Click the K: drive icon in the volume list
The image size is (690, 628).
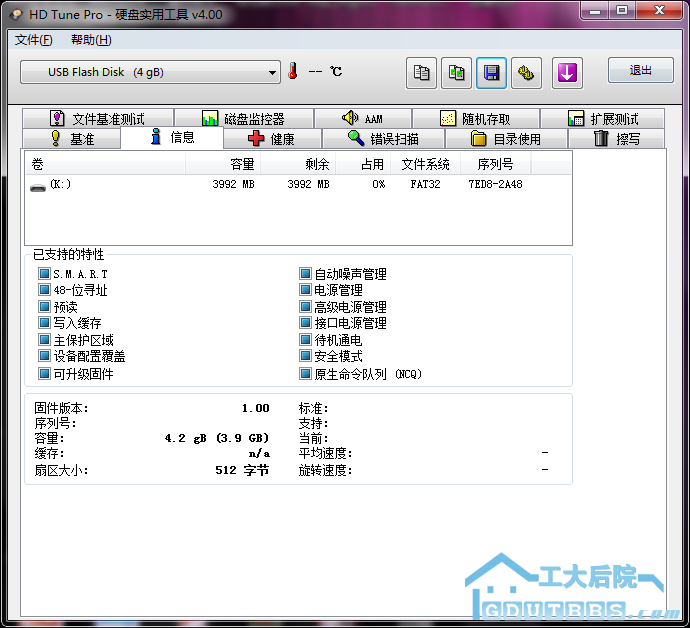coord(38,187)
